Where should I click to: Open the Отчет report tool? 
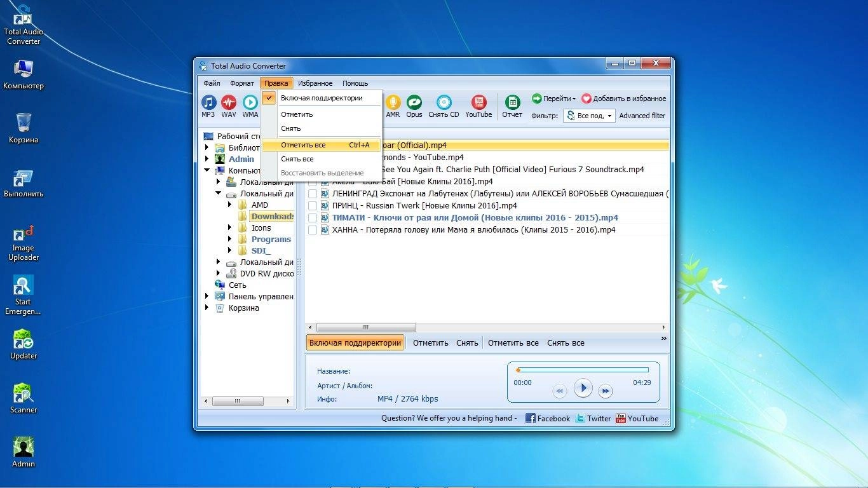[512, 106]
